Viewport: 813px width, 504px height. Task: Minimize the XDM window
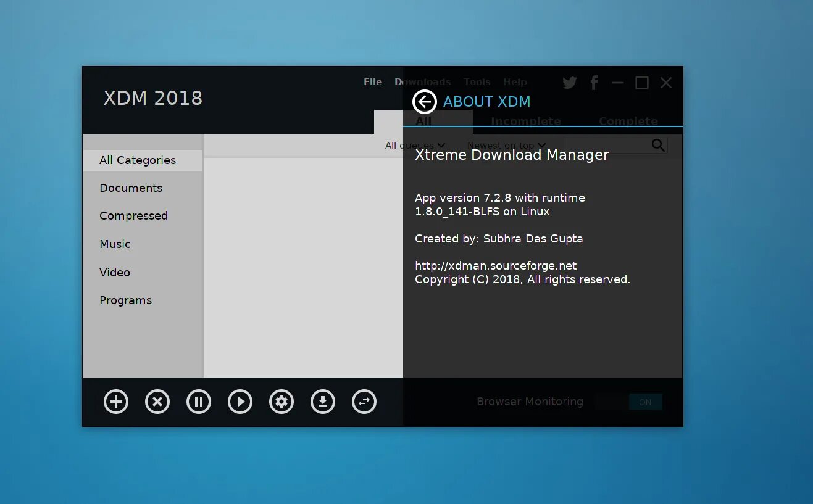coord(618,83)
